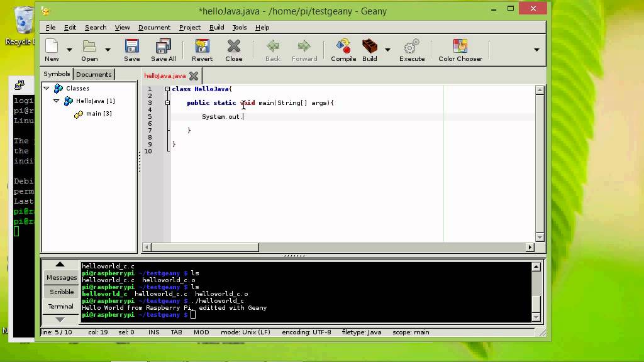Close the file using toolbar Close
This screenshot has width=644, height=362.
234,50
